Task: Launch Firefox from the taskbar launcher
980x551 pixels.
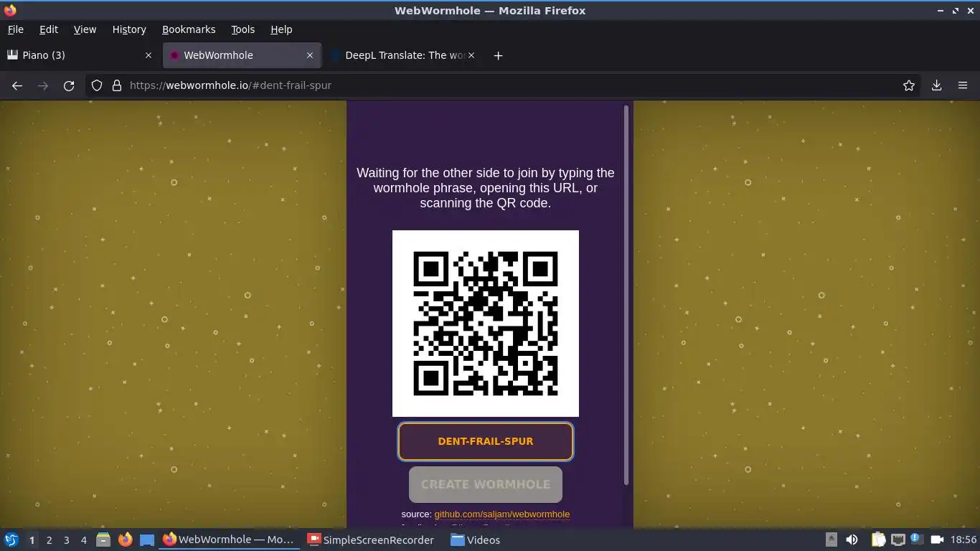Action: click(x=125, y=540)
